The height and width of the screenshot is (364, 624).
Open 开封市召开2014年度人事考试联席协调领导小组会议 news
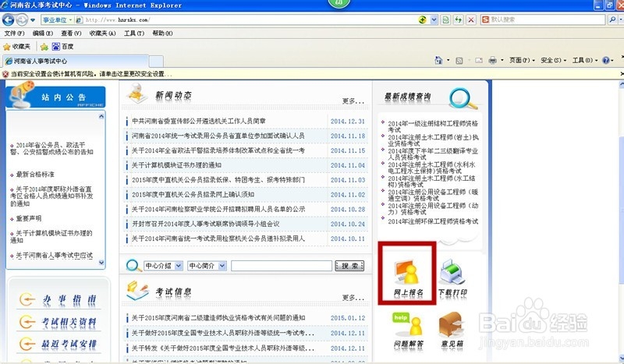[x=206, y=224]
